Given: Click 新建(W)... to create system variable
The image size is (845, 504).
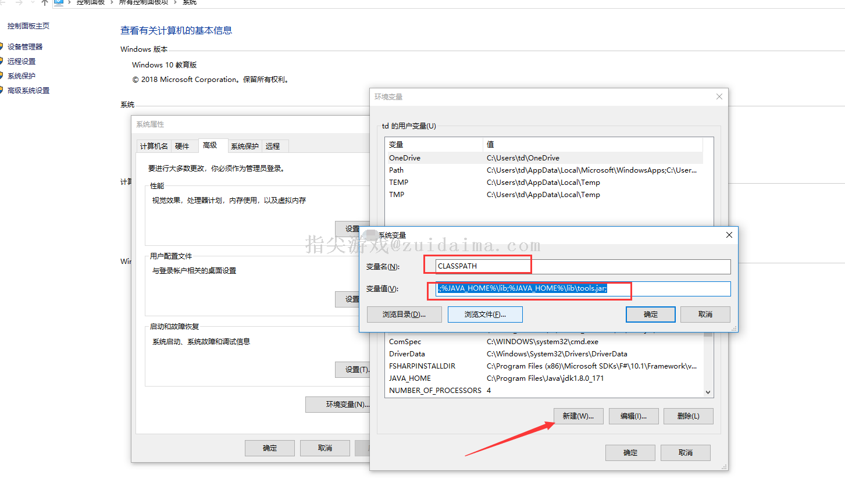Looking at the screenshot, I should (x=578, y=416).
